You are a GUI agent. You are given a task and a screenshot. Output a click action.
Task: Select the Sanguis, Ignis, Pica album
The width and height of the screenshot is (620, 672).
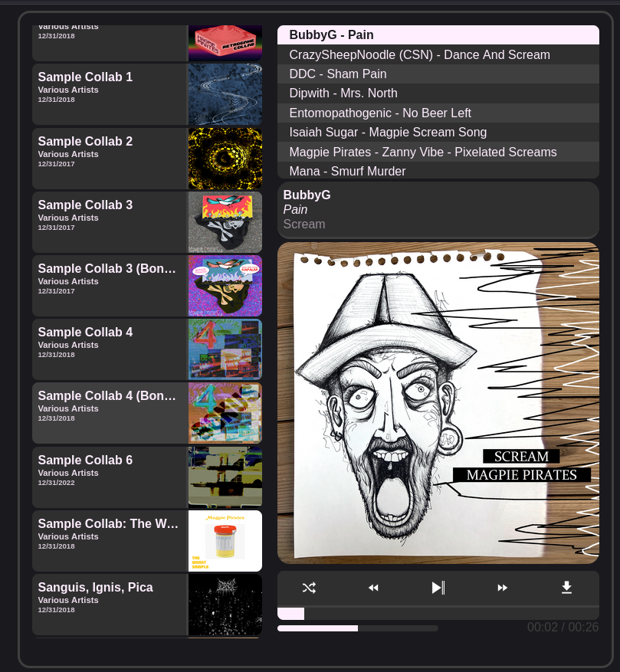coord(110,604)
